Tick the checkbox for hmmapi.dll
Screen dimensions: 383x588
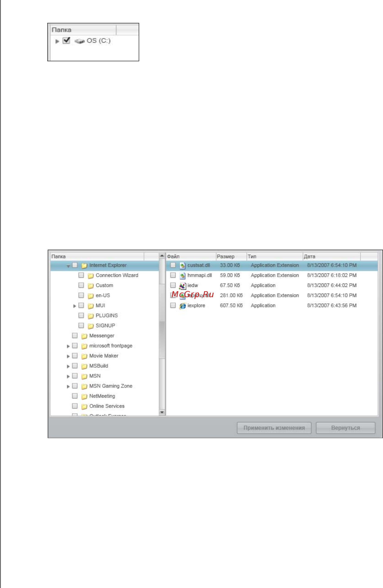173,275
